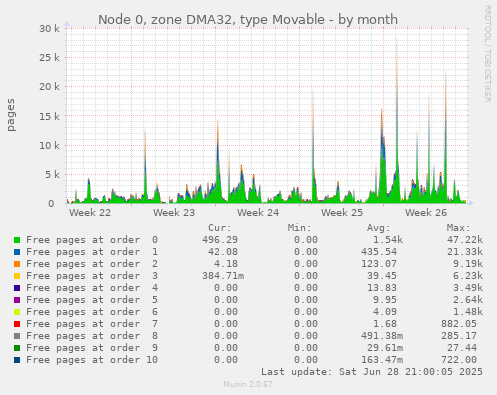The image size is (497, 395).
Task: Click 'Free pages at order 3' label
Action: [92, 276]
